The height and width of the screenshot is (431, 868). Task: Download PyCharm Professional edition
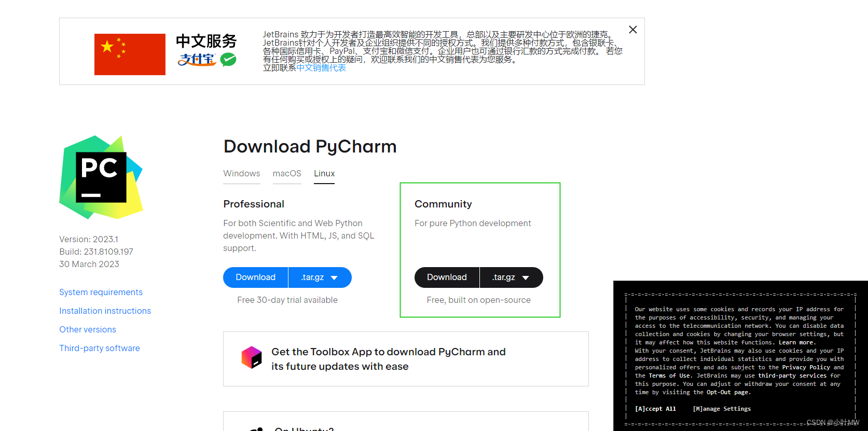[x=255, y=277]
